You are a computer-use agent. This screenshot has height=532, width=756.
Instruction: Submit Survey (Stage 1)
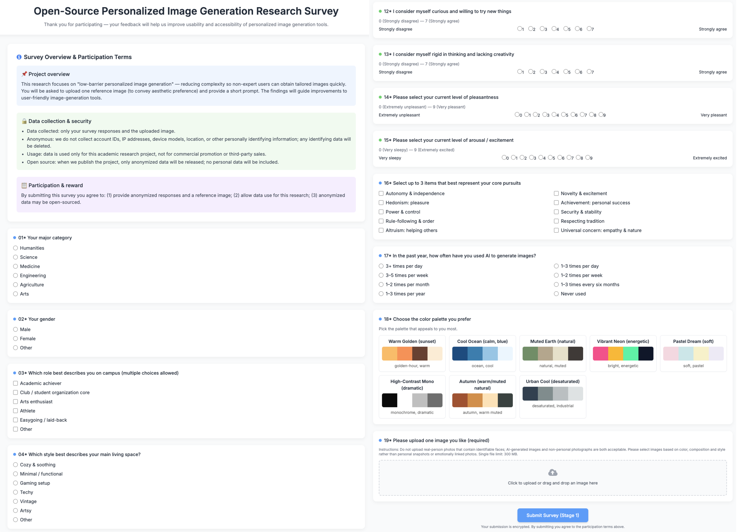point(552,515)
